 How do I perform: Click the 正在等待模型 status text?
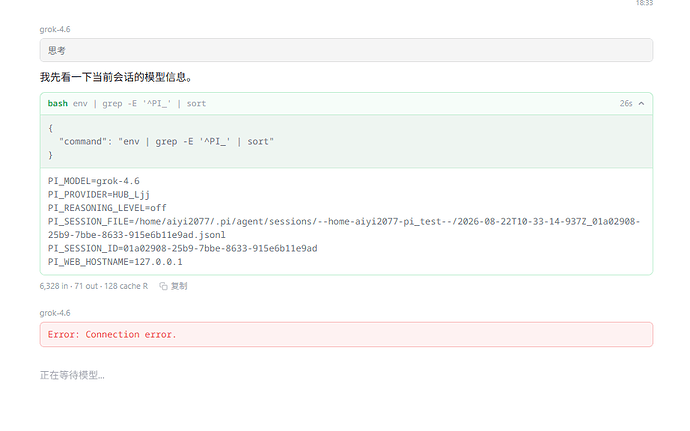click(x=72, y=376)
